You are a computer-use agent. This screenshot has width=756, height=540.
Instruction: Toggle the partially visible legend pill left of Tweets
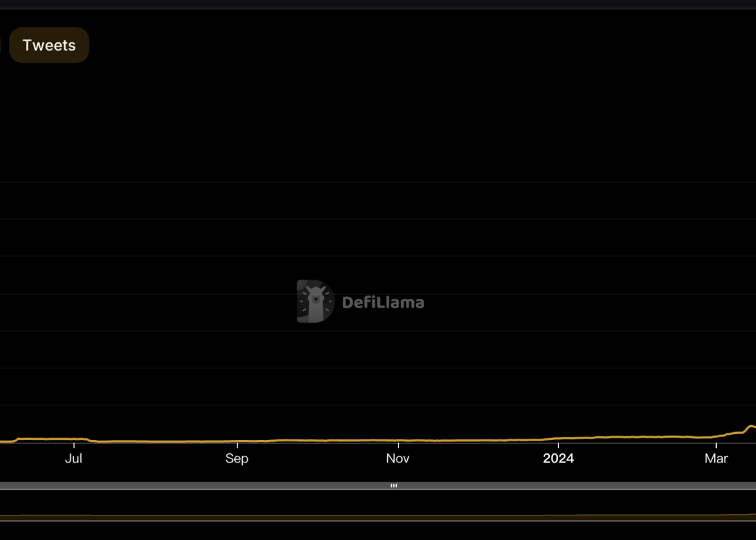3,45
